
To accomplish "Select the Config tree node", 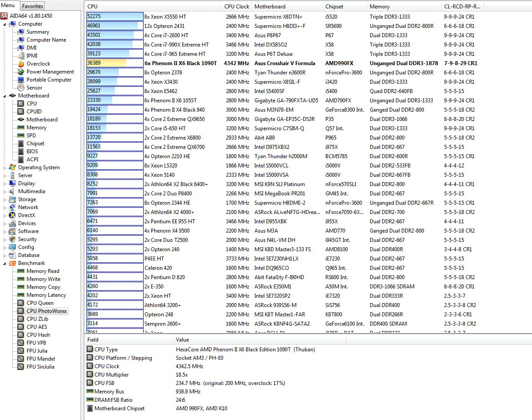I will [26, 247].
